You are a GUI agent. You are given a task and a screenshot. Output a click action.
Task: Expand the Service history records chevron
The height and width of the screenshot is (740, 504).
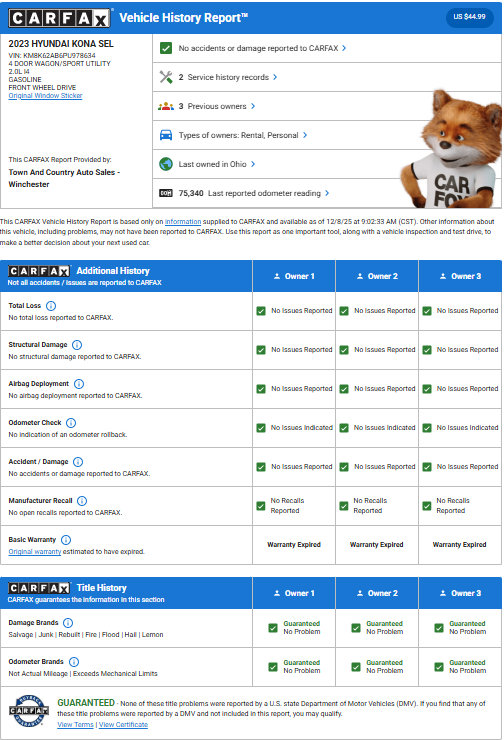275,77
